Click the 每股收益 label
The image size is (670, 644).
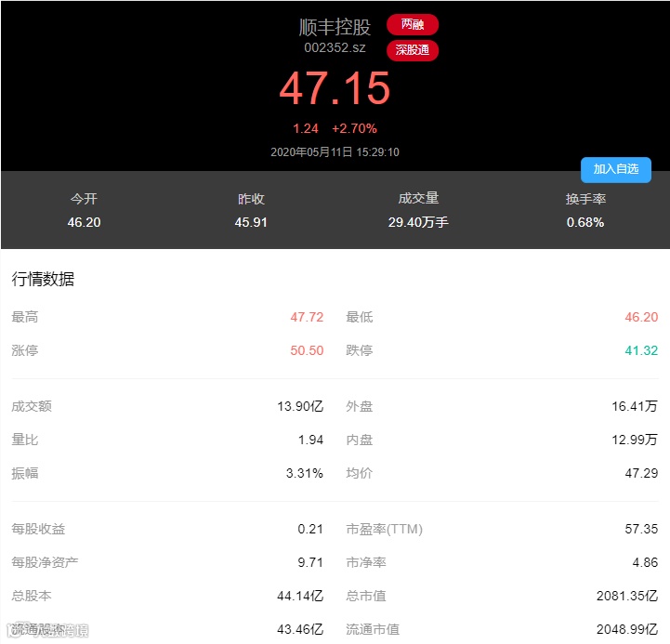[x=38, y=529]
